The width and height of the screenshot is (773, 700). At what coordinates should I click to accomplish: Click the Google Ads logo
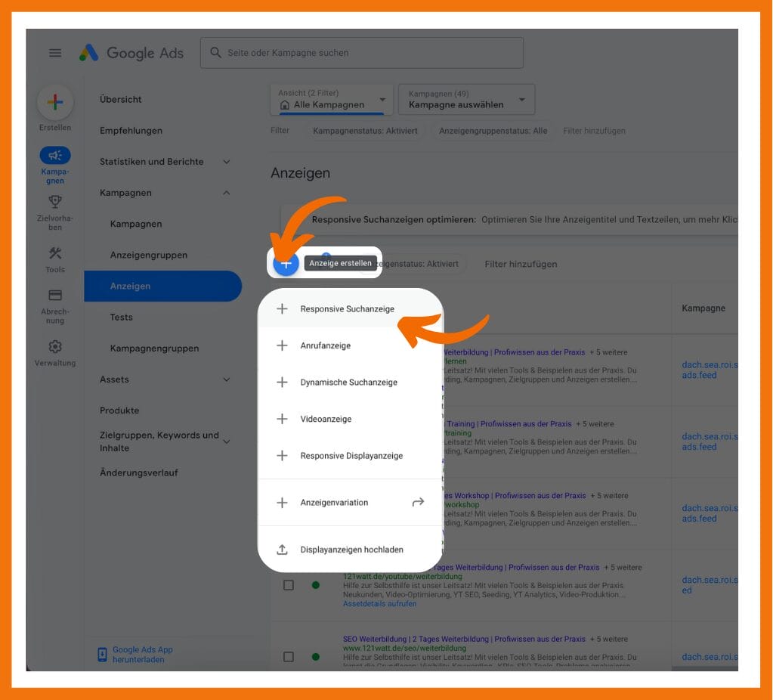click(131, 53)
